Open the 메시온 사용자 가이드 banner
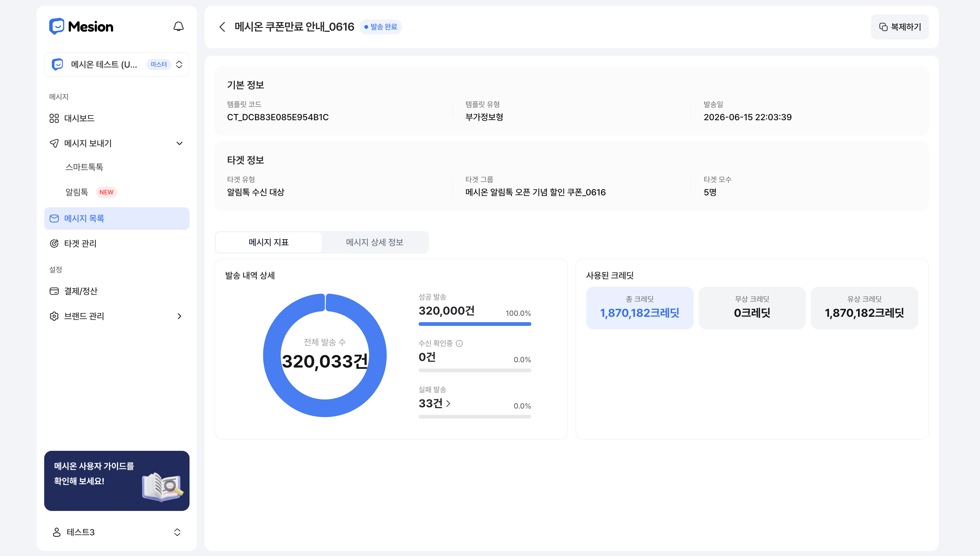 click(x=117, y=481)
